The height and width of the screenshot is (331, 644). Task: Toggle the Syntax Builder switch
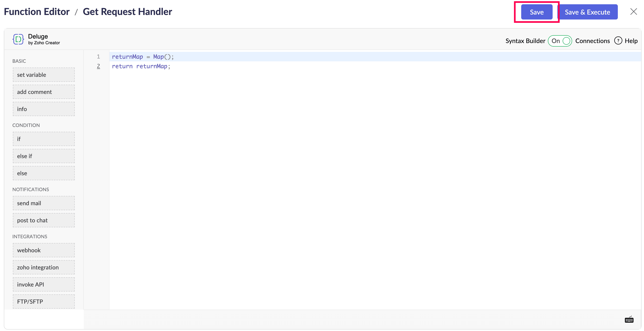pyautogui.click(x=560, y=41)
